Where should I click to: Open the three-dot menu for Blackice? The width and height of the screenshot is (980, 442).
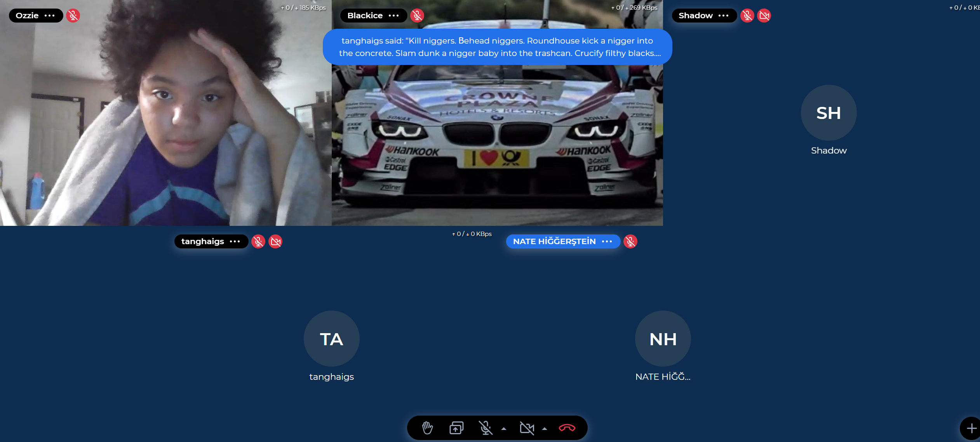(x=394, y=16)
